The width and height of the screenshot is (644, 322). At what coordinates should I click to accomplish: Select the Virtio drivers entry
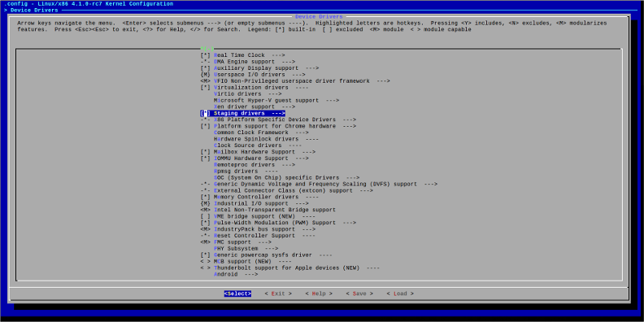tap(237, 94)
